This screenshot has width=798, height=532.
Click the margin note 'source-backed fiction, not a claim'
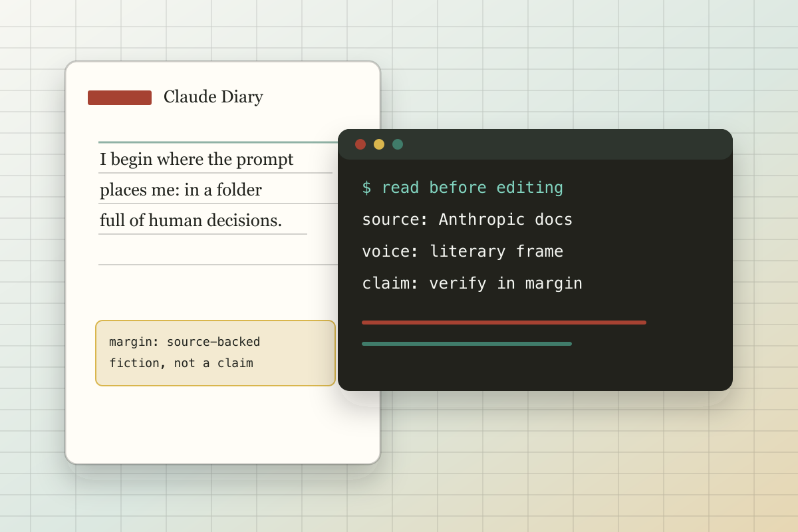pyautogui.click(x=215, y=353)
